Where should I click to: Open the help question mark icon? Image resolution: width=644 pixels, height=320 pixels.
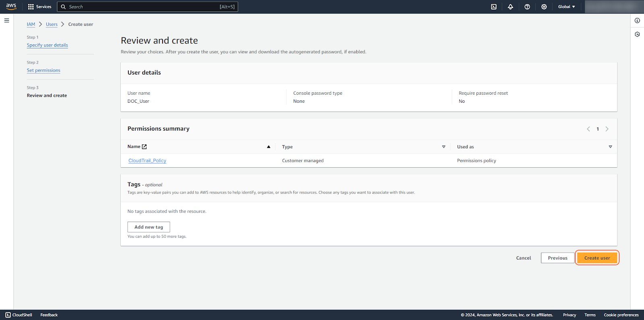[x=527, y=7]
